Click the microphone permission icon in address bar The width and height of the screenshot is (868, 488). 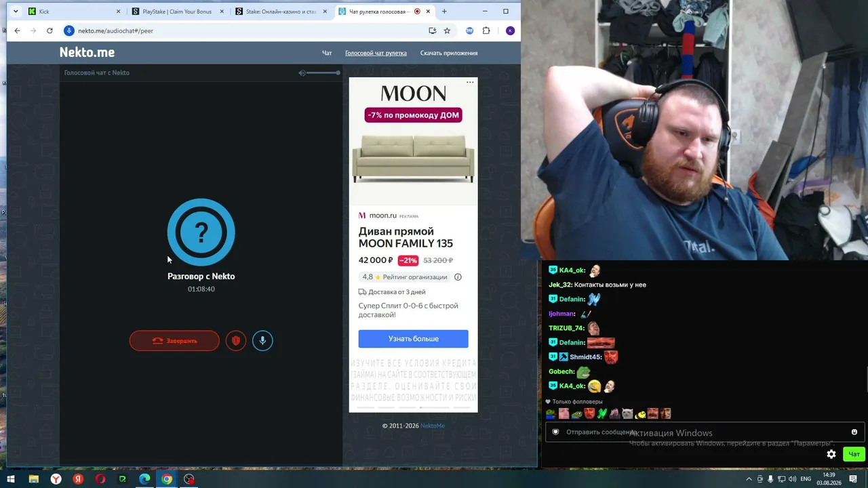[x=68, y=30]
